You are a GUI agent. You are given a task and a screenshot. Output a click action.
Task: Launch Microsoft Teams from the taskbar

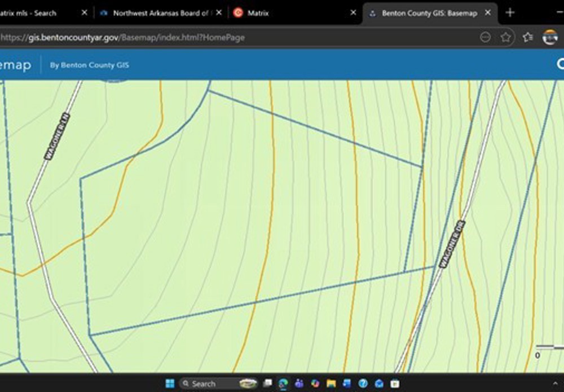pos(299,384)
